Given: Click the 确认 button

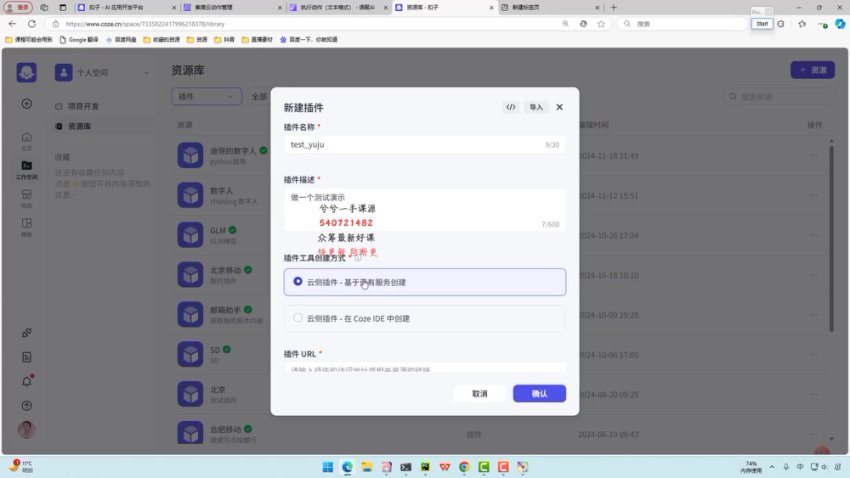Looking at the screenshot, I should pyautogui.click(x=539, y=394).
